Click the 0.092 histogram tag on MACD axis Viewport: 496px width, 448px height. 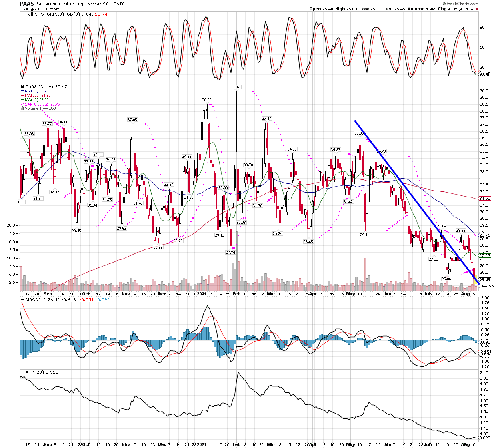485,342
